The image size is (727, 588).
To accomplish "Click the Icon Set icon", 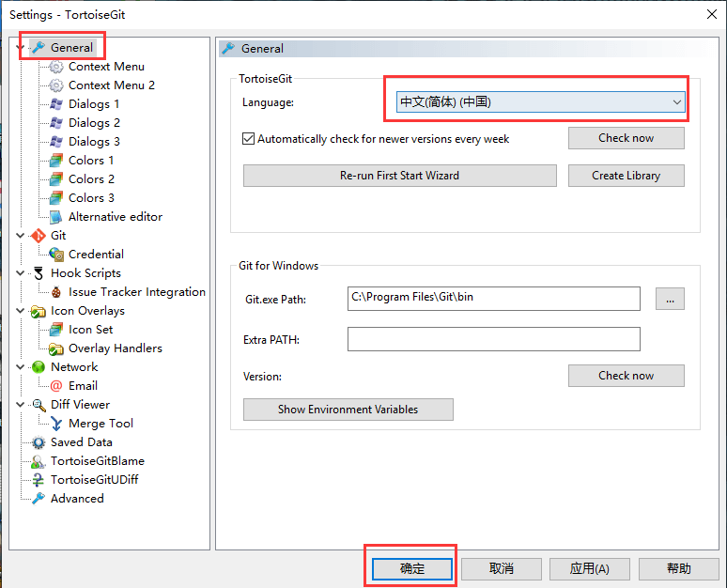I will pos(56,330).
